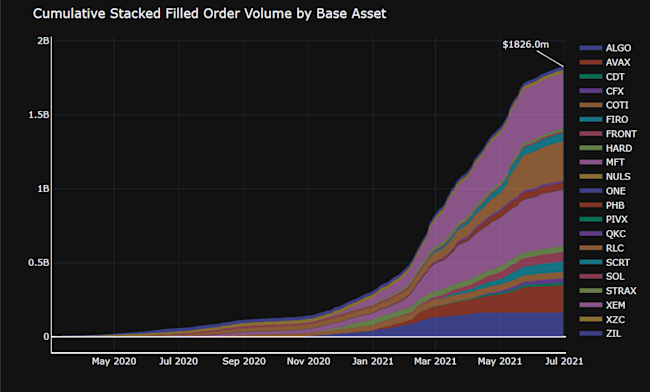Toggle the RLC legend item

pos(601,248)
